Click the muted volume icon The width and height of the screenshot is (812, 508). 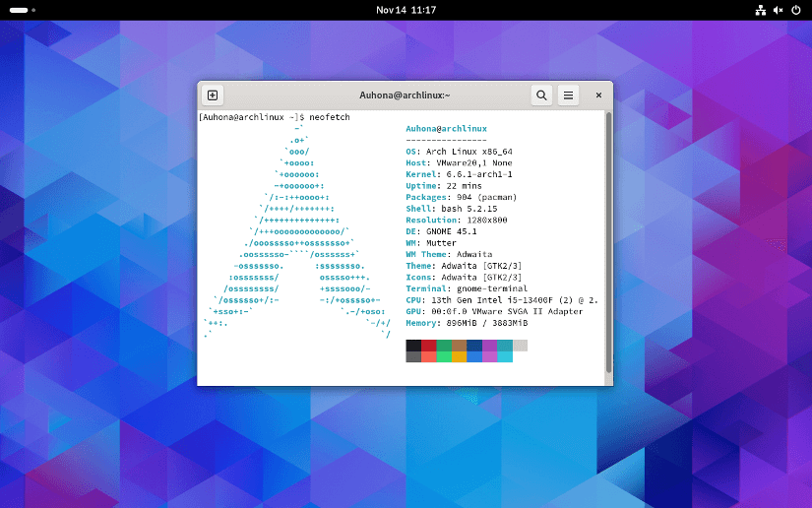pyautogui.click(x=778, y=10)
